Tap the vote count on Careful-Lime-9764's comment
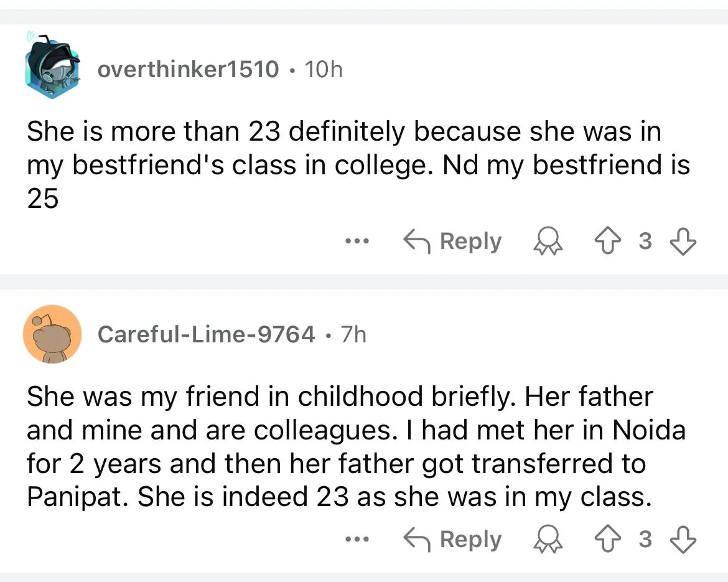Viewport: 728px width, 582px height. coord(646,539)
